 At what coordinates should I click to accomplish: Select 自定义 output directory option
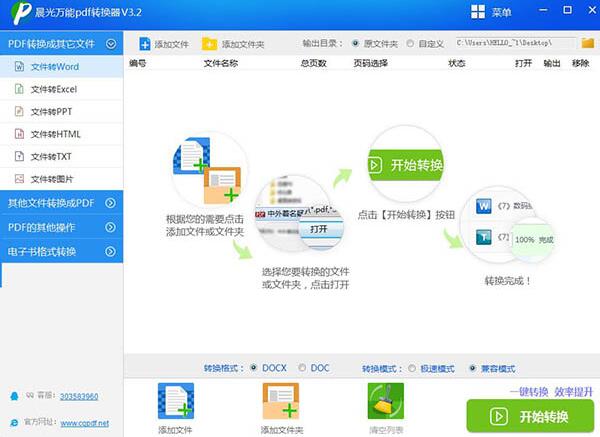point(410,43)
